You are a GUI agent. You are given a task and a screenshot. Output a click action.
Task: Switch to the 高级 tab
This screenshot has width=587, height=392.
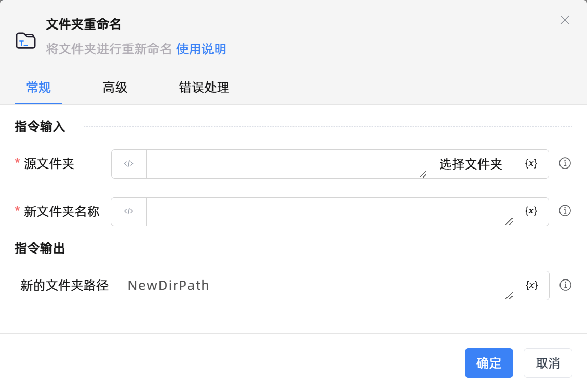pyautogui.click(x=115, y=88)
